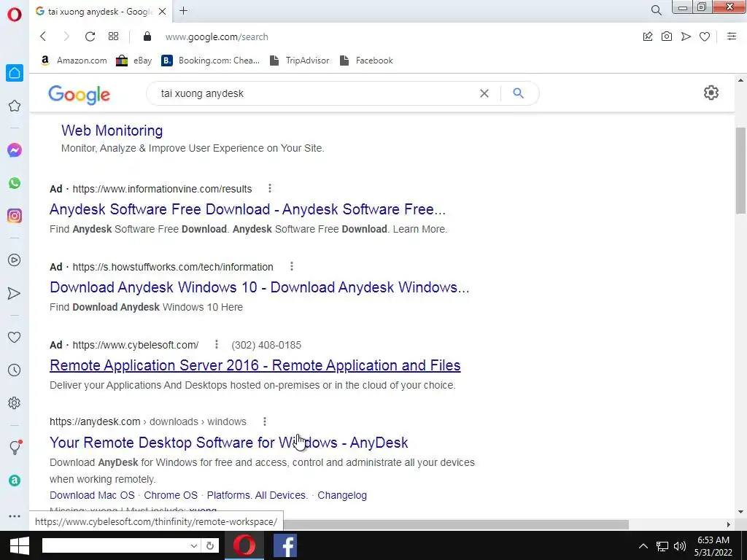Open the Web Monitoring link
Screen dimensions: 747x560
coord(112,131)
